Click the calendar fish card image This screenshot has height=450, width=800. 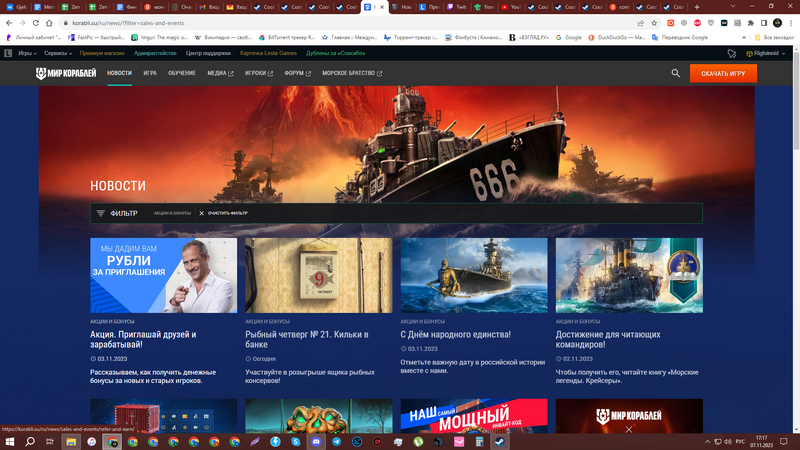pos(319,276)
